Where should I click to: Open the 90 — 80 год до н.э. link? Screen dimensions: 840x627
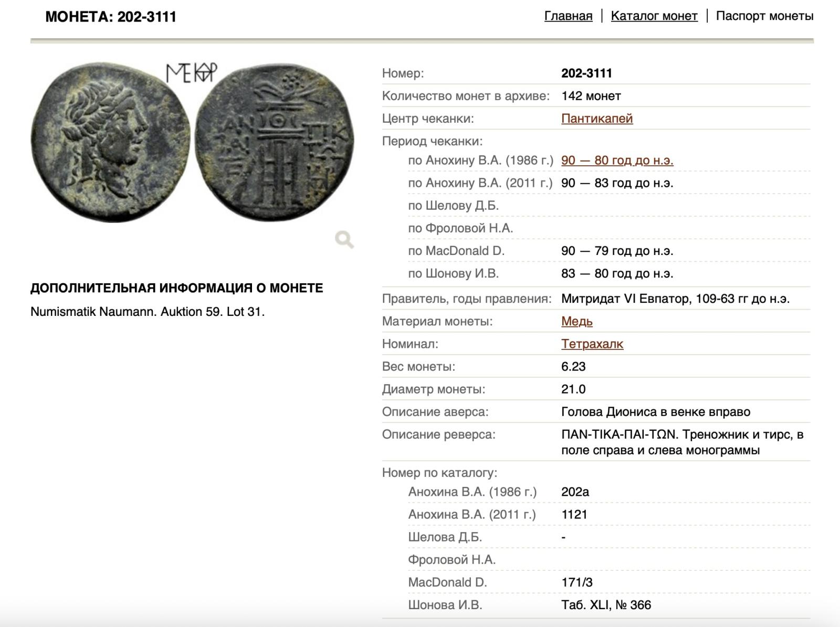(x=617, y=161)
